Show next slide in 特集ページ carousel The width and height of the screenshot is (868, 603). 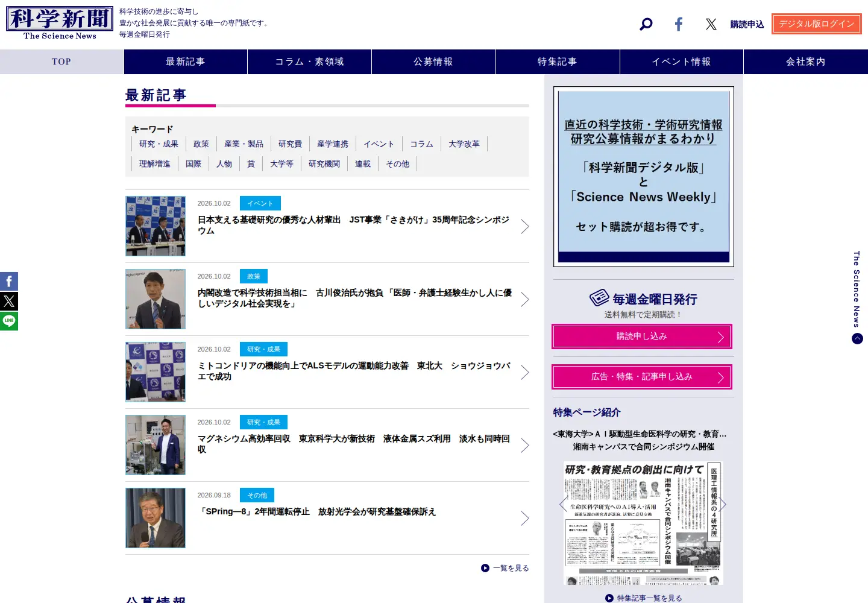point(723,505)
